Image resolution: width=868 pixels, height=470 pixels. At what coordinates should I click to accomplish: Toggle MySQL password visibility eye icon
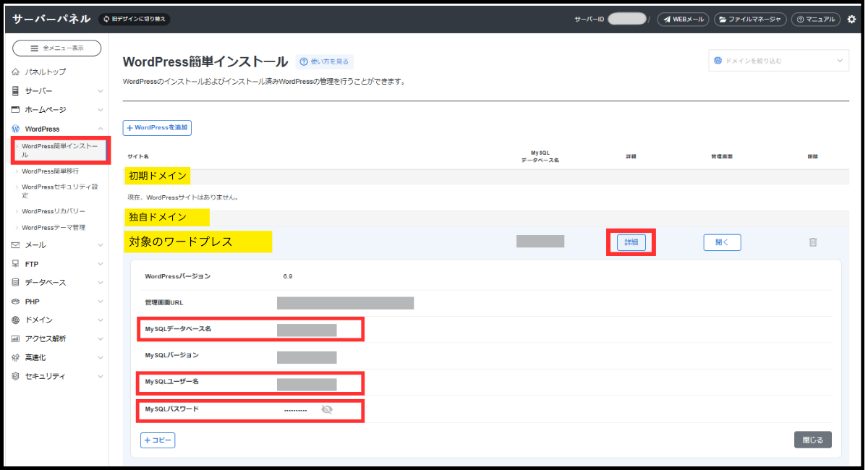pos(327,410)
